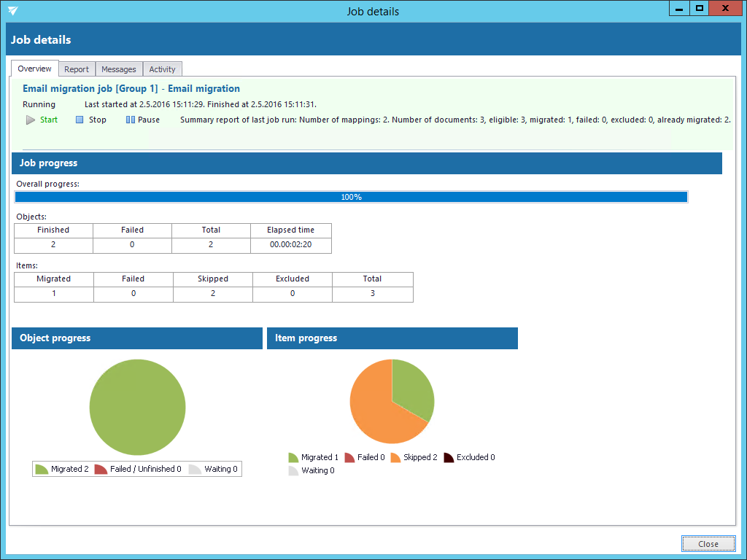Viewport: 747px width, 560px height.
Task: Open the Messages tab
Action: pyautogui.click(x=119, y=69)
